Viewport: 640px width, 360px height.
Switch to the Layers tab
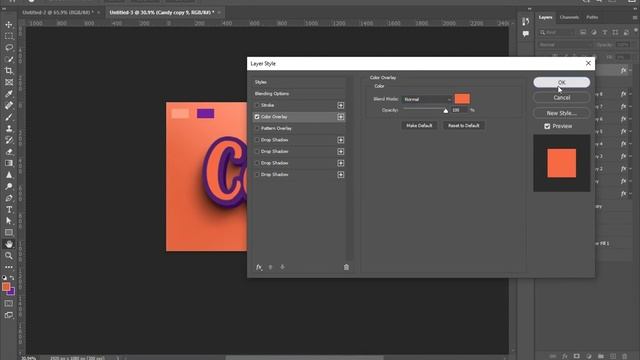(545, 17)
